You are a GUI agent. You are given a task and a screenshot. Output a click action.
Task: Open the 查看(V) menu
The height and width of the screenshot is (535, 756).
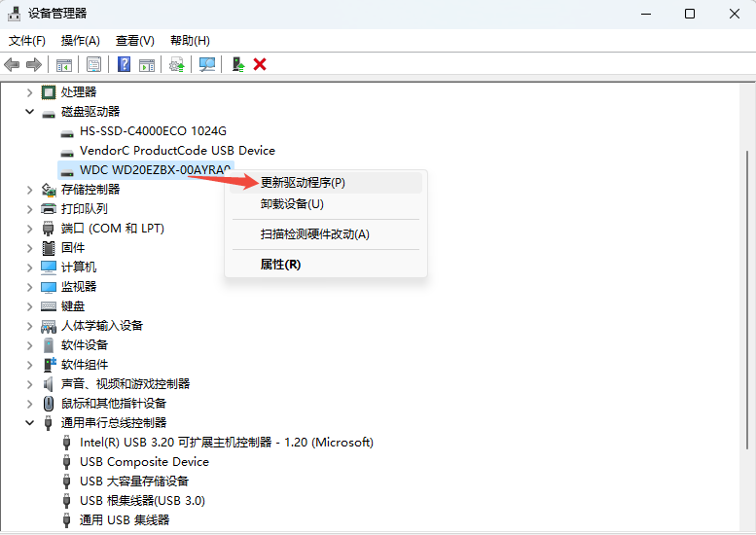point(134,41)
